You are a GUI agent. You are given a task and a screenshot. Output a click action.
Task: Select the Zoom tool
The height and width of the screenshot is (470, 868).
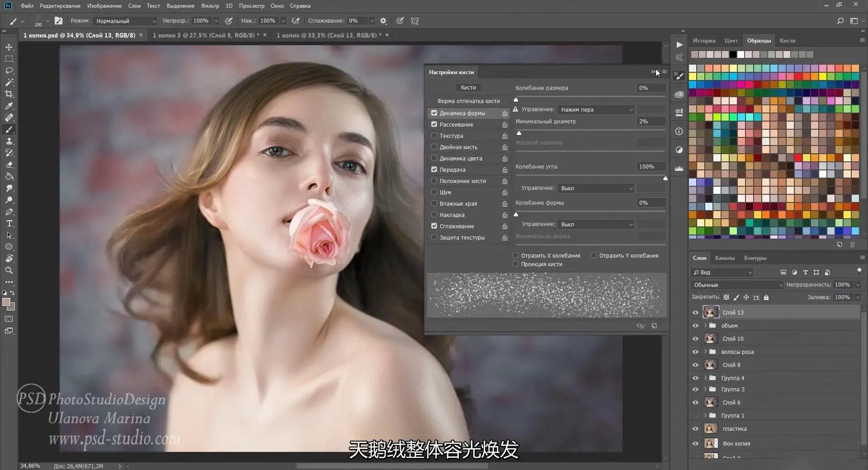coord(9,270)
